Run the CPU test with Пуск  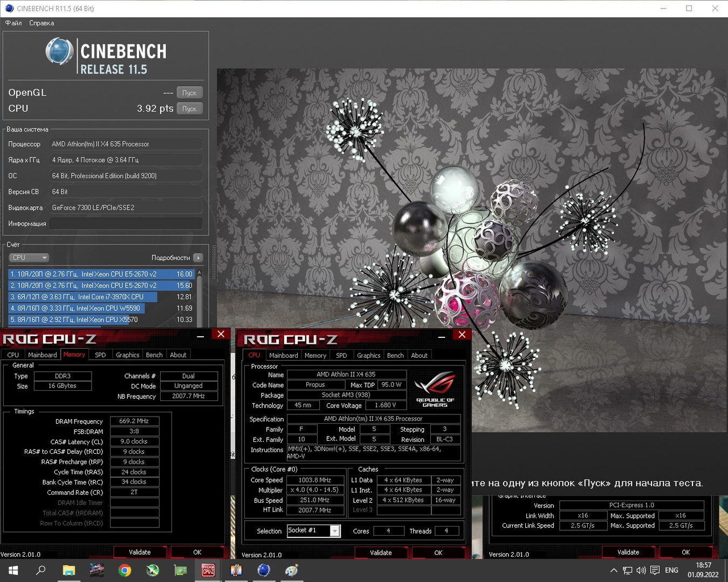coord(189,108)
